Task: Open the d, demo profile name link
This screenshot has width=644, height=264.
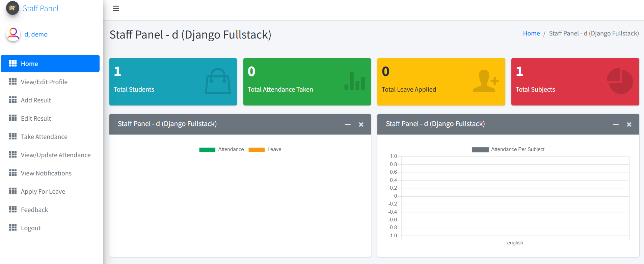Action: click(x=36, y=34)
